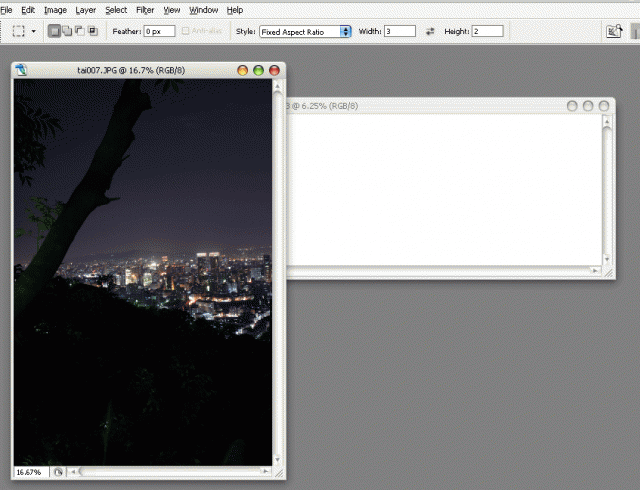Click the scroll-down arrow in the 6.25% window
The width and height of the screenshot is (640, 490).
[x=607, y=259]
